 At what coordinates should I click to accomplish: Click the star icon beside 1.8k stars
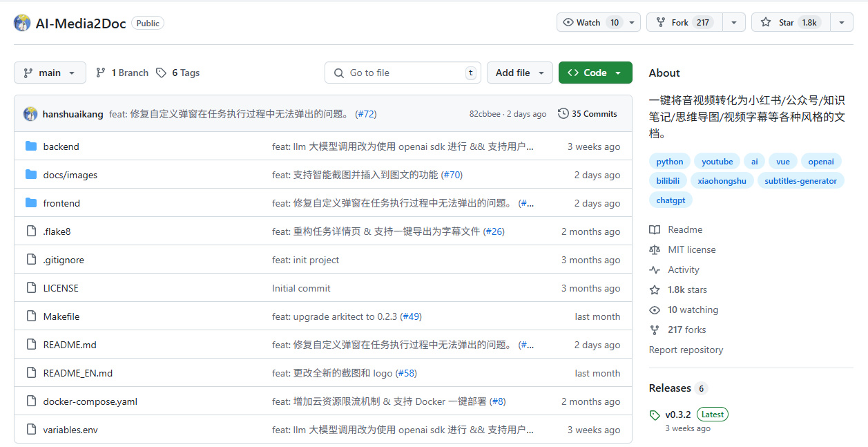pyautogui.click(x=655, y=290)
